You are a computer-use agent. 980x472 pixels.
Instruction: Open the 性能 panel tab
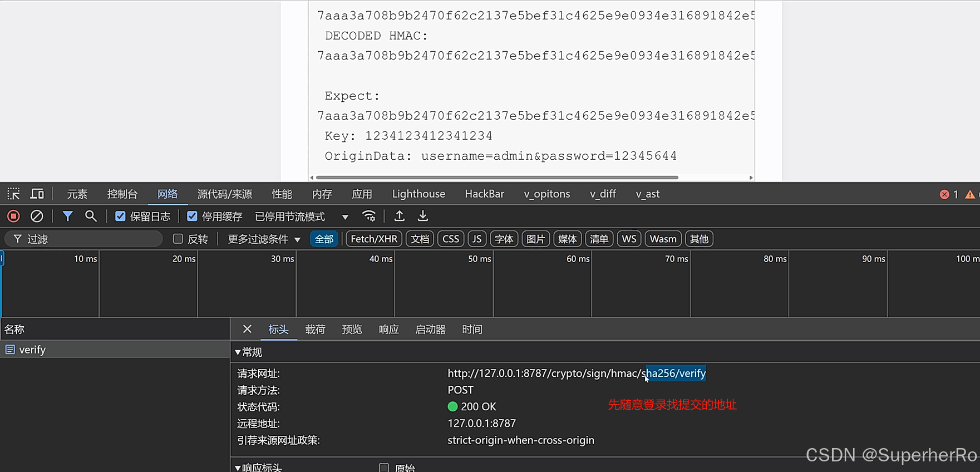point(282,194)
